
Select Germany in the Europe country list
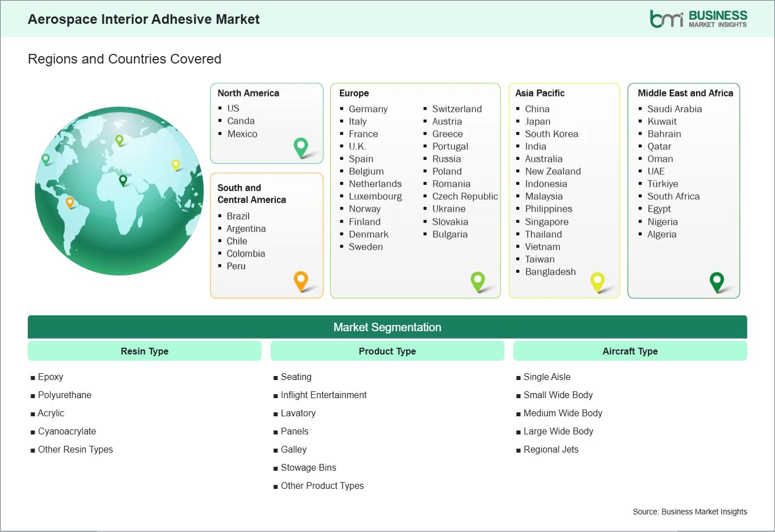[368, 108]
